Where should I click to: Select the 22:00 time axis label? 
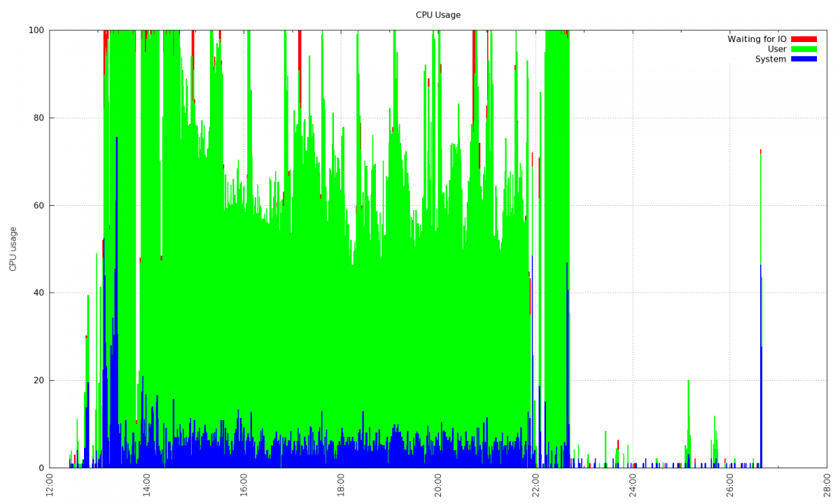tap(535, 485)
